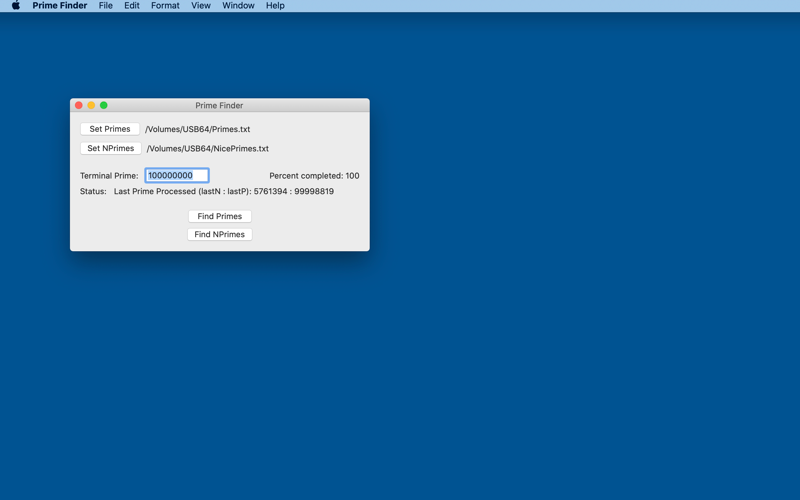Click the Set NPrimes button
This screenshot has width=800, height=500.
pos(111,148)
